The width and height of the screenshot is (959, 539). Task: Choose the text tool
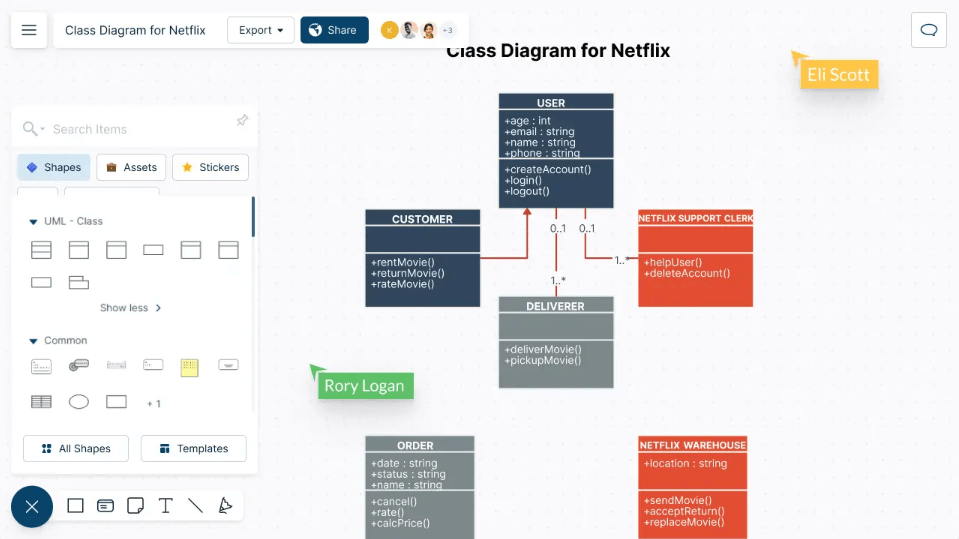pos(166,506)
